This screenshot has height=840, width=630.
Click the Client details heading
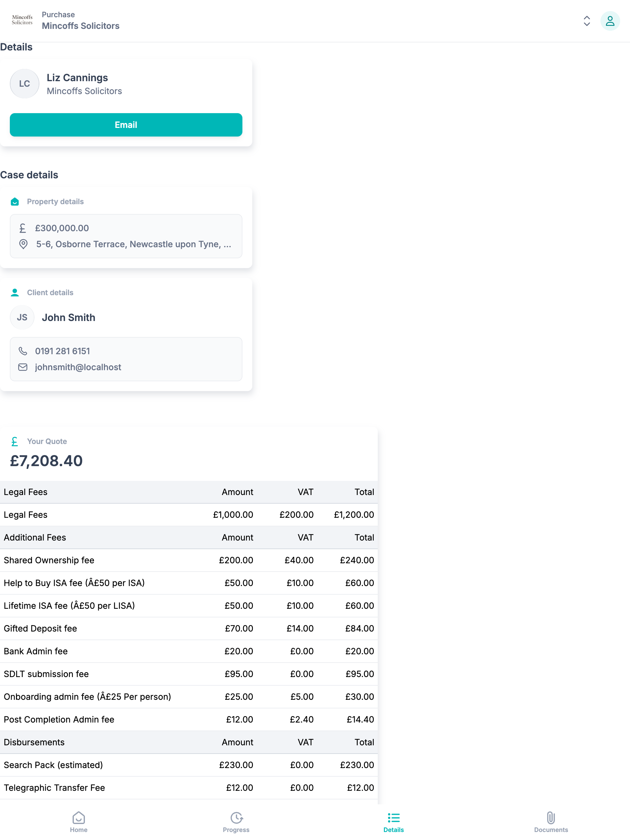[50, 292]
